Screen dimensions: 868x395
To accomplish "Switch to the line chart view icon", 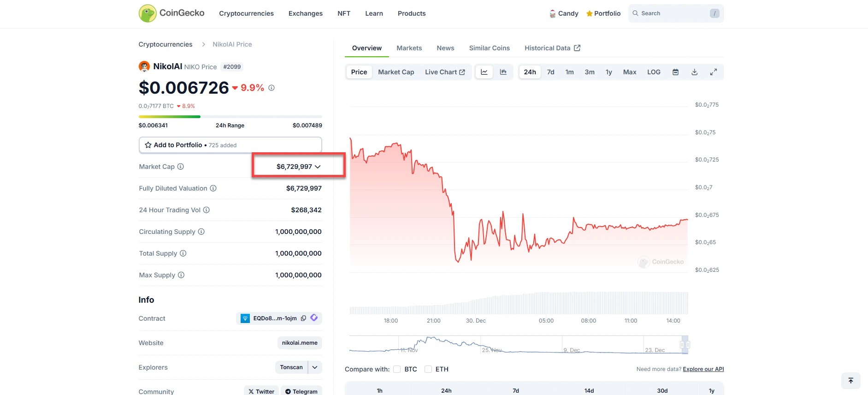I will [484, 72].
